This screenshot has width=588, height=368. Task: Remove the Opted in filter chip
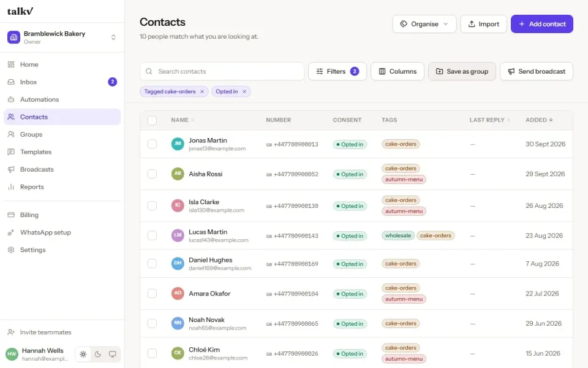coord(244,91)
